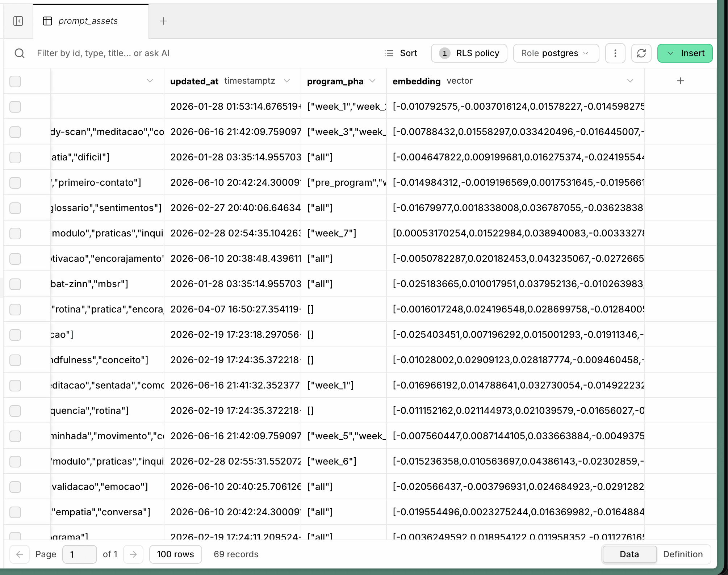Expand the Insert button dropdown
Image resolution: width=728 pixels, height=575 pixels.
[670, 53]
